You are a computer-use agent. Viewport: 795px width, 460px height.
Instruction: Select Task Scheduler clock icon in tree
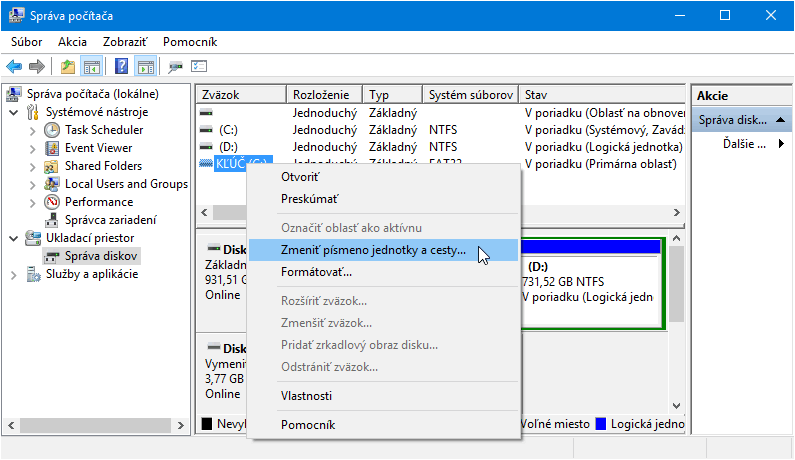pyautogui.click(x=52, y=130)
